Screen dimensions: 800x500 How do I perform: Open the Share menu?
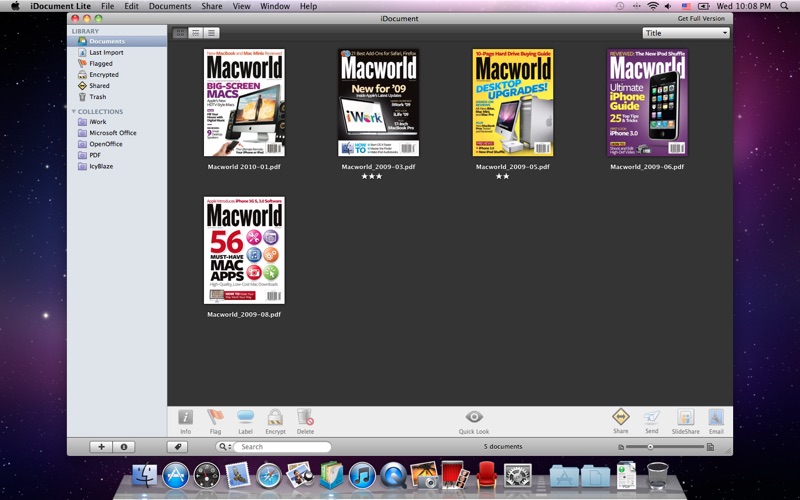pos(212,6)
